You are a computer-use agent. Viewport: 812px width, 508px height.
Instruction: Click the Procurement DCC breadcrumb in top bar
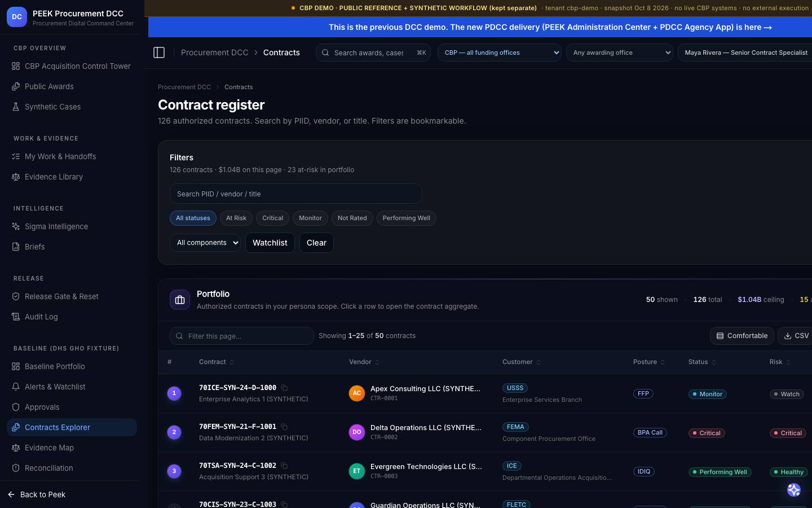(x=215, y=52)
